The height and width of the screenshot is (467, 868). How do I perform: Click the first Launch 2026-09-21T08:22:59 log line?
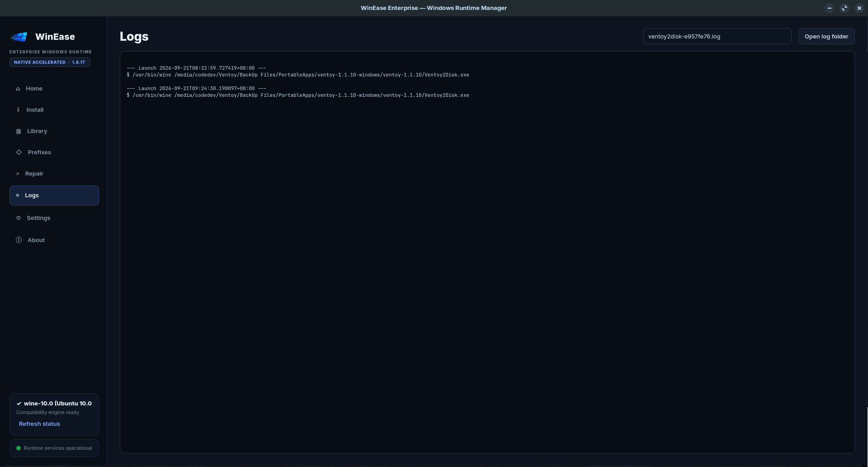(x=196, y=68)
